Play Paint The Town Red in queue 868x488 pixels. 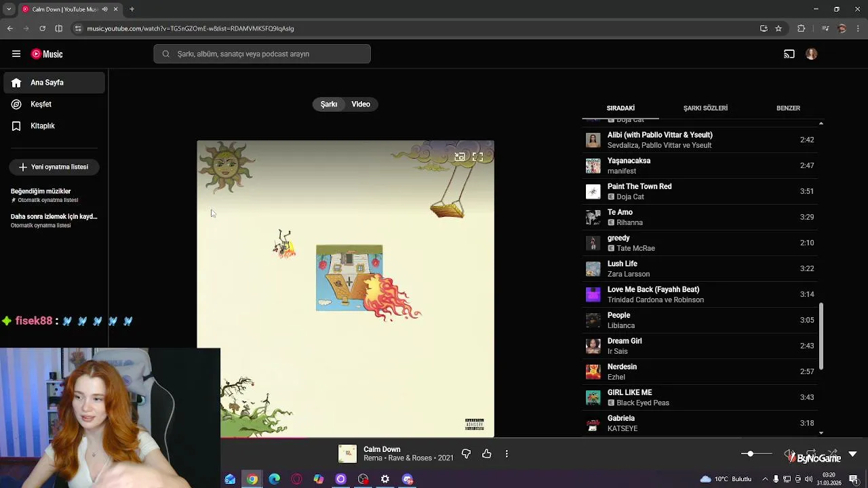(x=700, y=191)
